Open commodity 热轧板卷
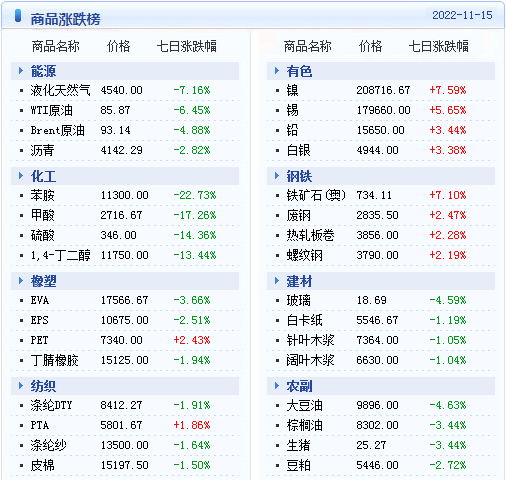Screen dimensions: 506x480 [310, 235]
